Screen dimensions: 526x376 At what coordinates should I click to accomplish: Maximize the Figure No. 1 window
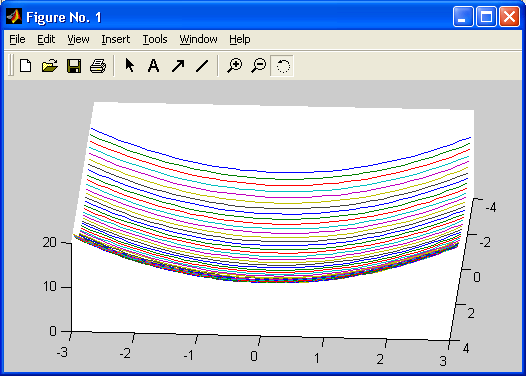point(486,16)
